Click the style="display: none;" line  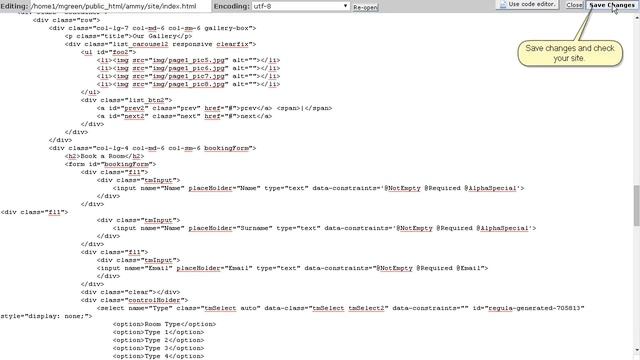tap(46, 316)
